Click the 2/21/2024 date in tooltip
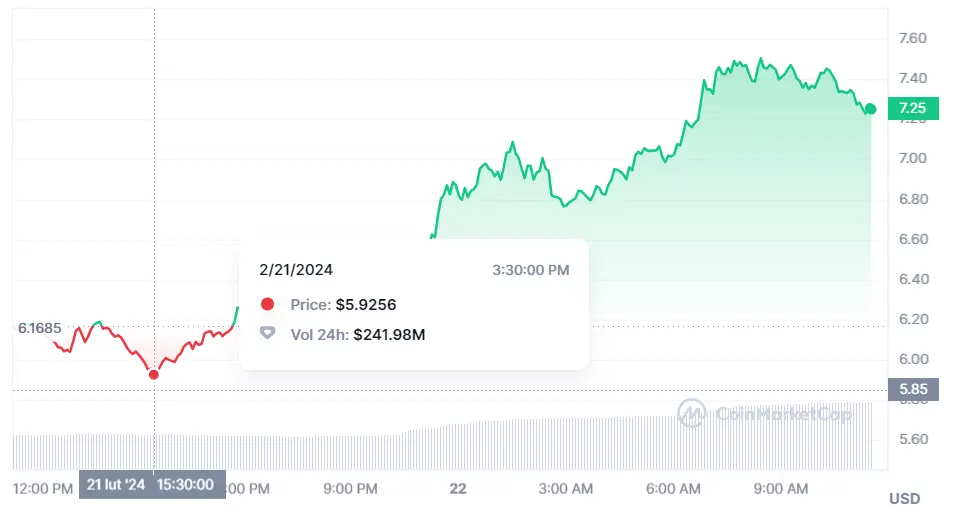Screen dimensions: 961x525 296,270
